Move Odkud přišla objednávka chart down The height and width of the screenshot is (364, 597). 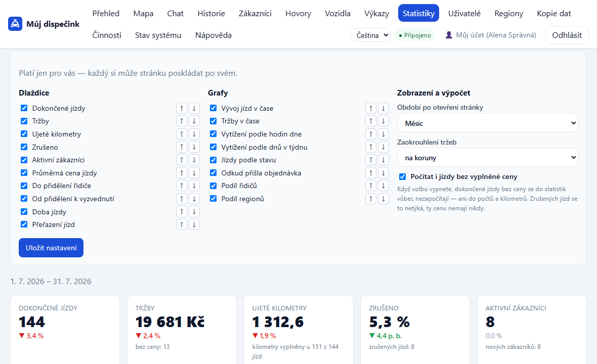tap(383, 173)
